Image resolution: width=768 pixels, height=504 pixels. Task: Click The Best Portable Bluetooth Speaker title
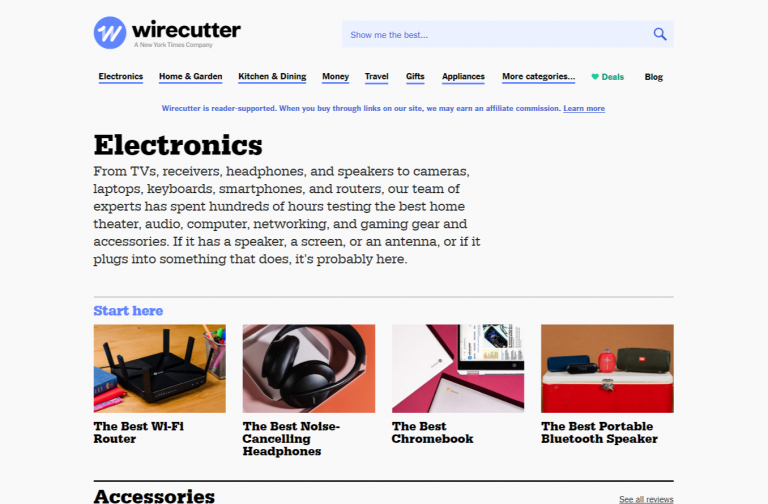pos(600,432)
